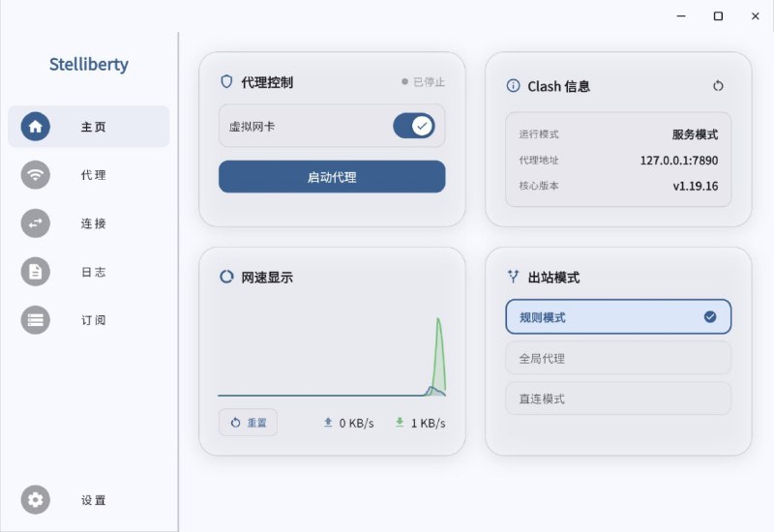
Task: Click the refresh icon in Clash 信息 card
Action: (718, 86)
